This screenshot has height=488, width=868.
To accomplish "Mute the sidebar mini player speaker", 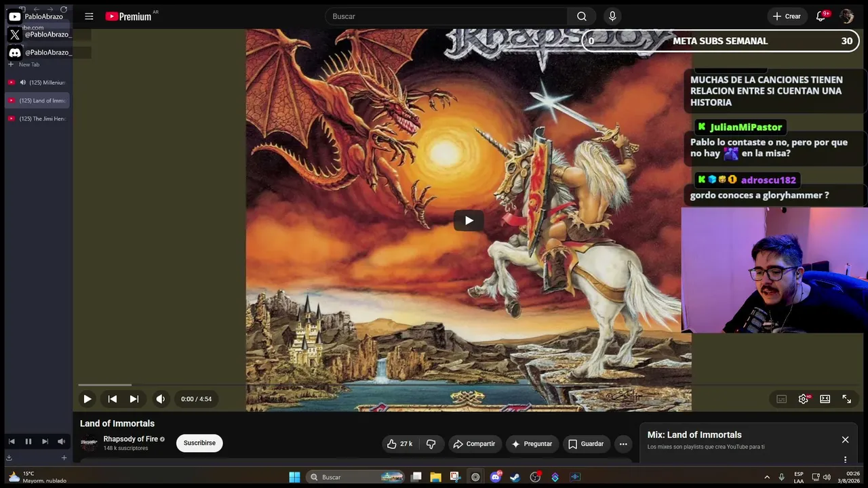I will coord(61,441).
